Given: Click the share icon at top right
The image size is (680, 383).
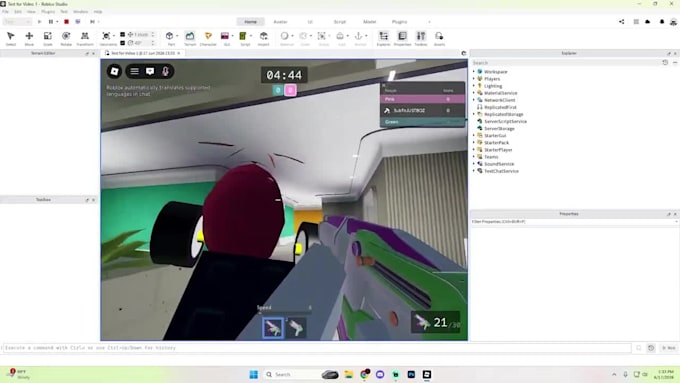Looking at the screenshot, I should (x=621, y=22).
